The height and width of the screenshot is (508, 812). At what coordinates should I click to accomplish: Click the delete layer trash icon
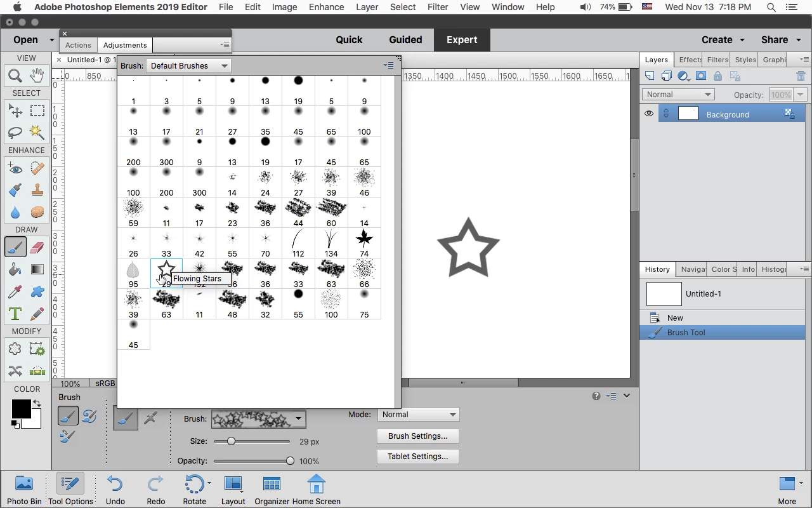click(x=801, y=76)
